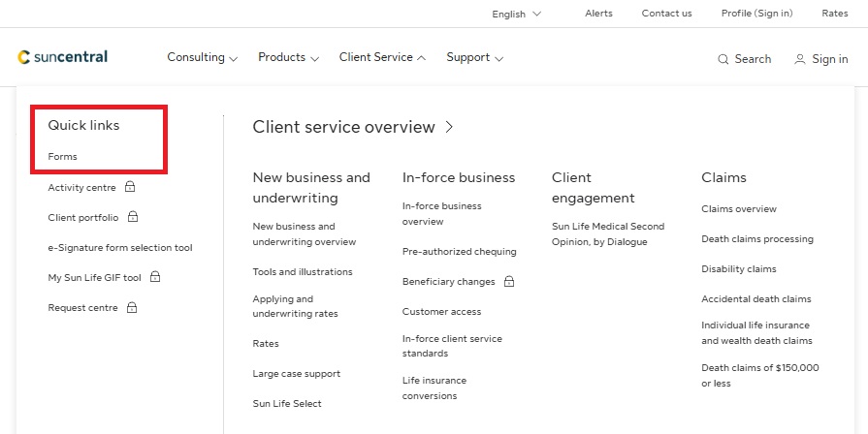Viewport: 868px width, 434px height.
Task: Click the Suncentral logo
Action: (63, 57)
